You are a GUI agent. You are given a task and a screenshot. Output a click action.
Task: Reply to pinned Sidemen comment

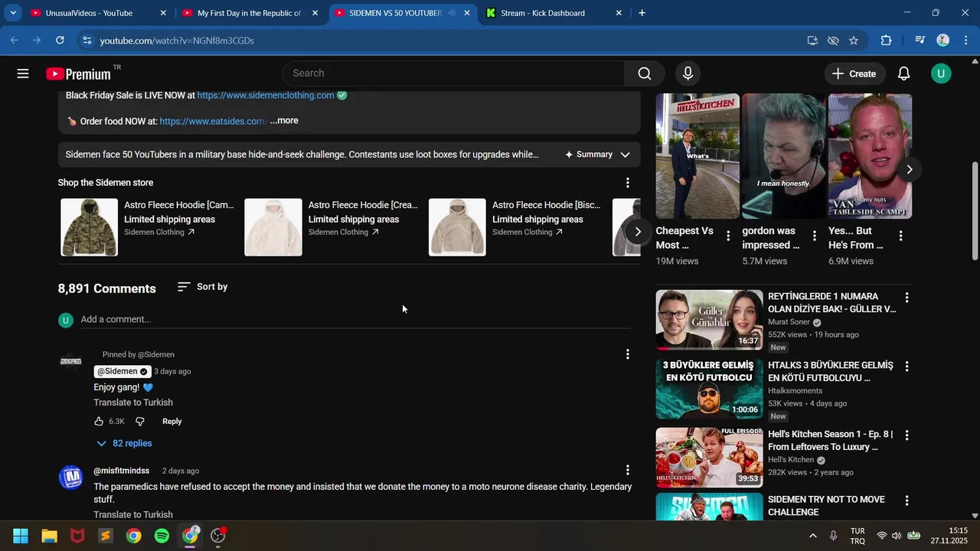[171, 422]
